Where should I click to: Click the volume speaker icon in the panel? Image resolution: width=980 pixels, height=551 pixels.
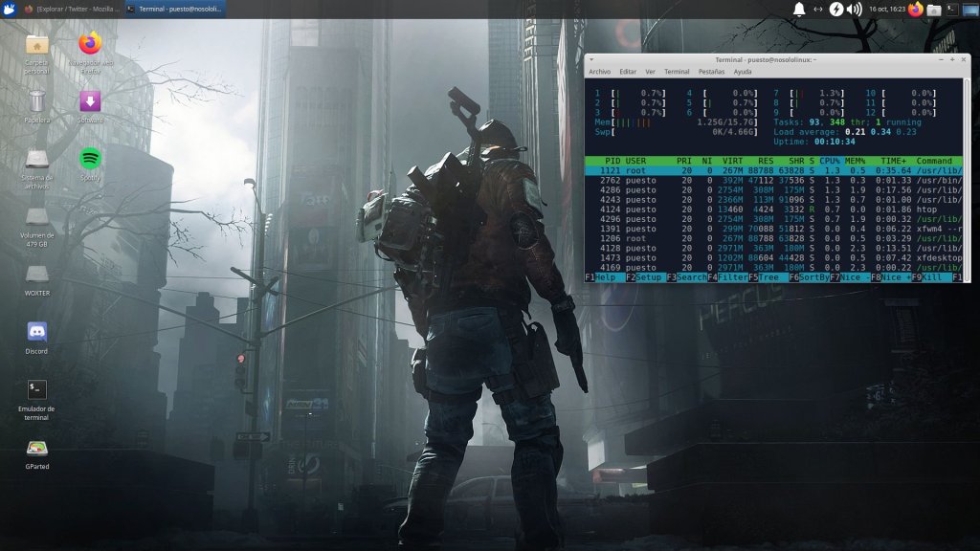coord(855,10)
